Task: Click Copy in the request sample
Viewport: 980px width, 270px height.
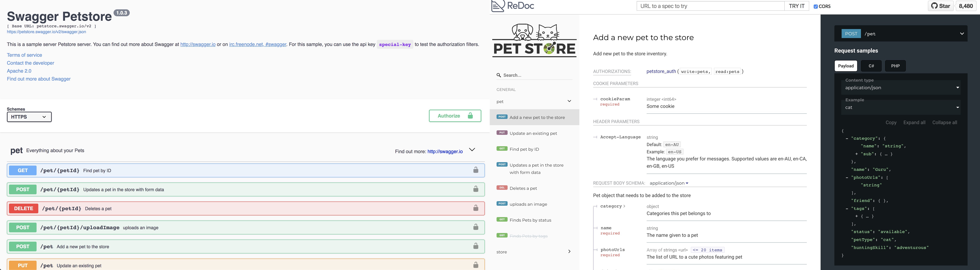Action: click(x=891, y=122)
